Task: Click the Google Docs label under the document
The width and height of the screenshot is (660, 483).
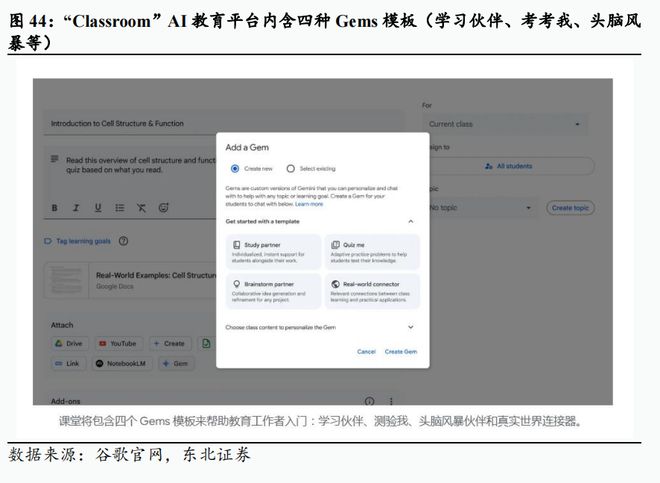Action: [x=114, y=286]
